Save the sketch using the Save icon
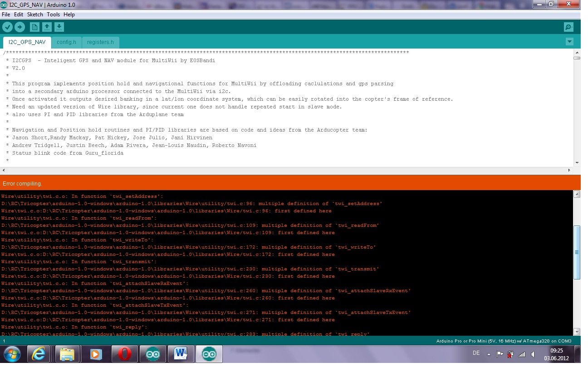Screen dimensions: 588x392 coord(59,27)
